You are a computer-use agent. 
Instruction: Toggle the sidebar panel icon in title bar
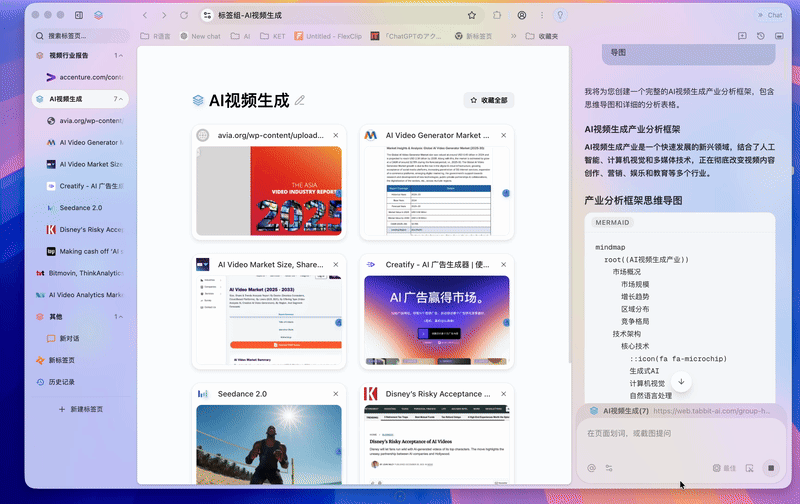pyautogui.click(x=79, y=15)
